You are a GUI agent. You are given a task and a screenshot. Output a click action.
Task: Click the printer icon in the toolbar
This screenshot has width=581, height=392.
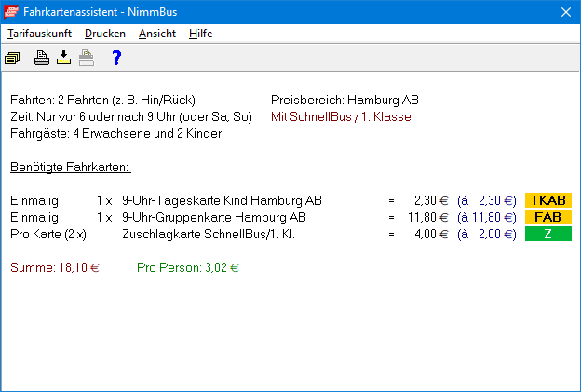42,59
